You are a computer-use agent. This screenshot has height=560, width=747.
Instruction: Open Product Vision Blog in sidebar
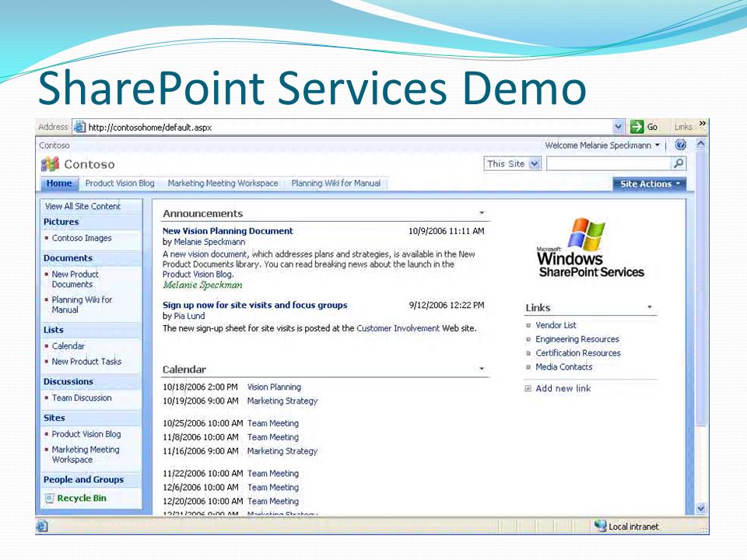(86, 434)
